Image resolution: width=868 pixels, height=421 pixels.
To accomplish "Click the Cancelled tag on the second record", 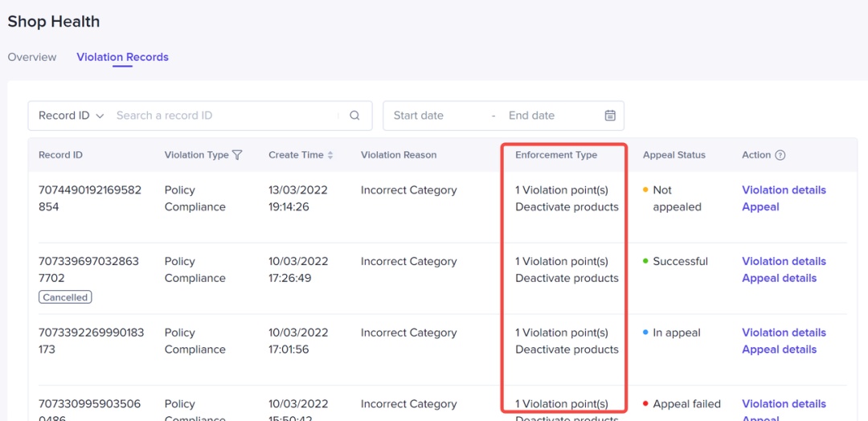I will coord(65,297).
